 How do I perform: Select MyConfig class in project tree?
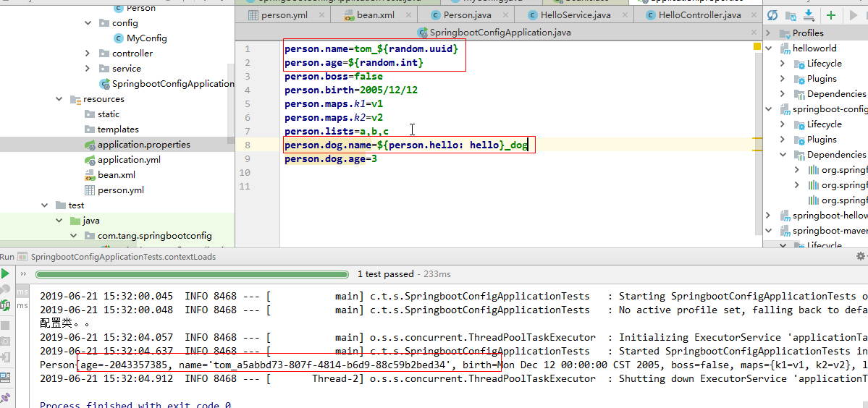point(140,38)
